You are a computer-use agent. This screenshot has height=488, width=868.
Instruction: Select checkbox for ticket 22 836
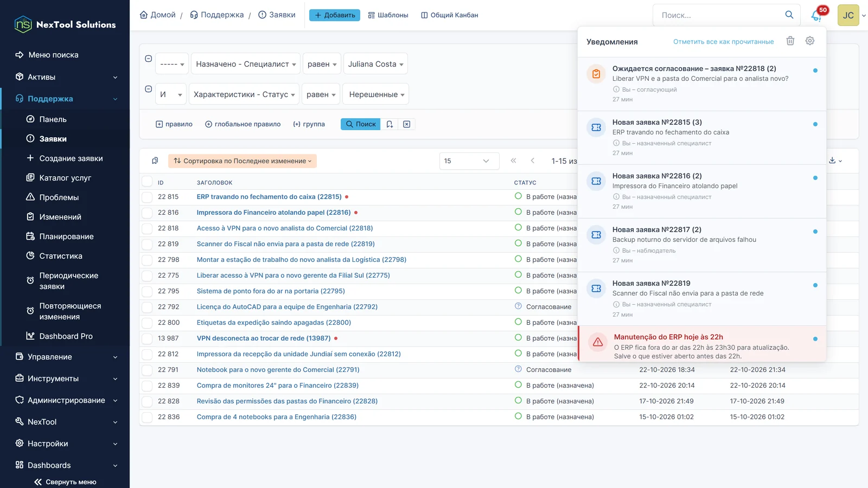(147, 417)
